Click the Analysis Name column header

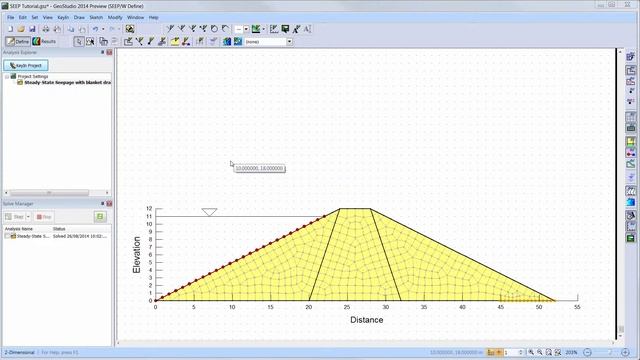tap(19, 229)
